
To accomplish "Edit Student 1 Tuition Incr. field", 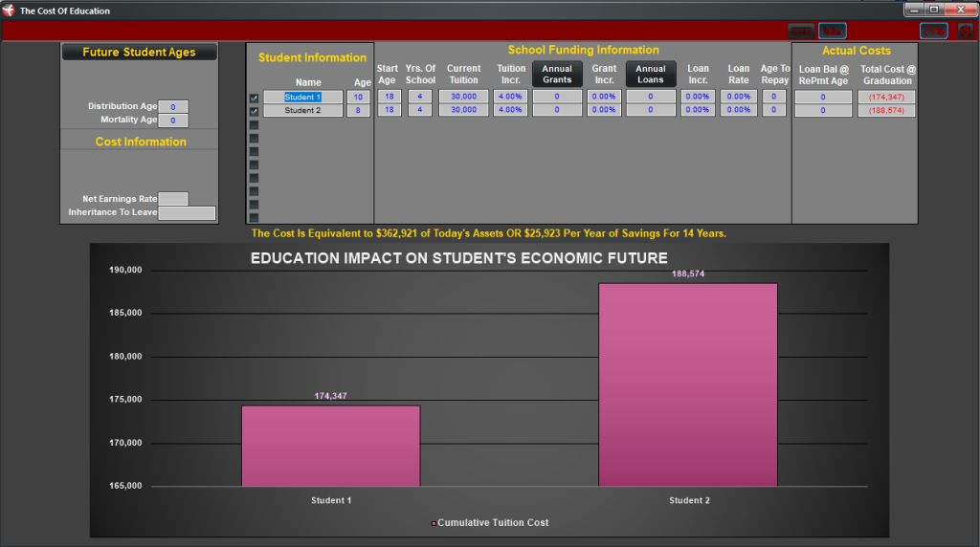I will (x=511, y=97).
